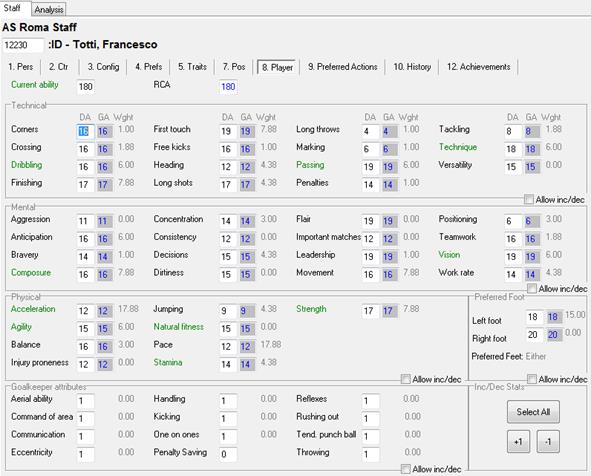591x476 pixels.
Task: Click the Dribbling DA field
Action: point(86,167)
